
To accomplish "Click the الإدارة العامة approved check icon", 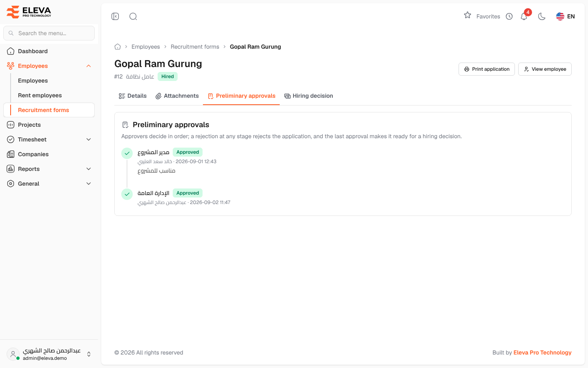I will click(x=127, y=194).
